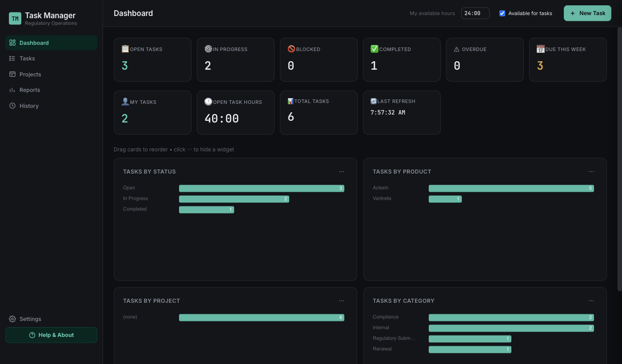Open the Due This Week stat card

pos(568,59)
